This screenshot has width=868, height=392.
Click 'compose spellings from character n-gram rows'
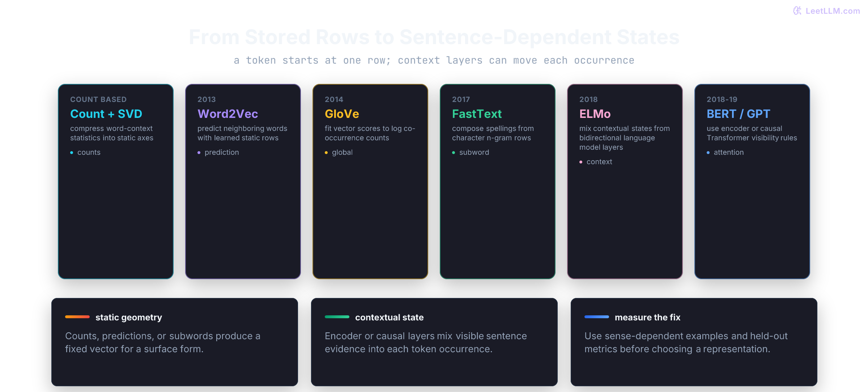[493, 133]
